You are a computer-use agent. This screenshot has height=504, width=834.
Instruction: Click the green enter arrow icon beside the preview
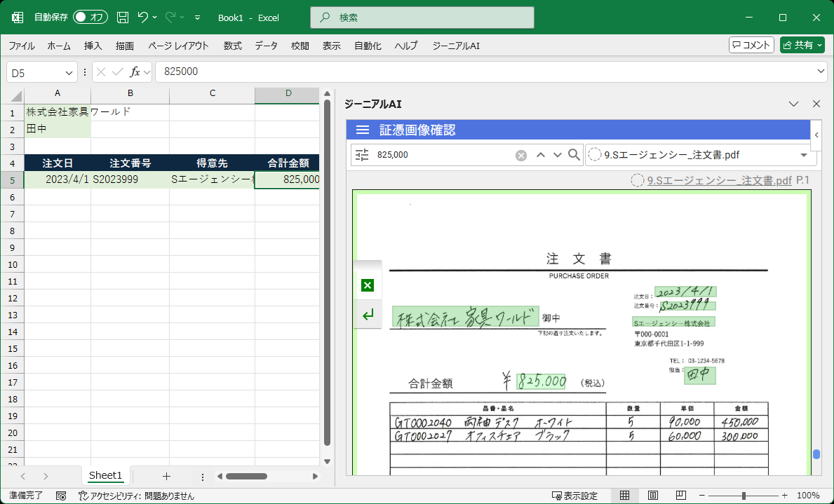(368, 315)
